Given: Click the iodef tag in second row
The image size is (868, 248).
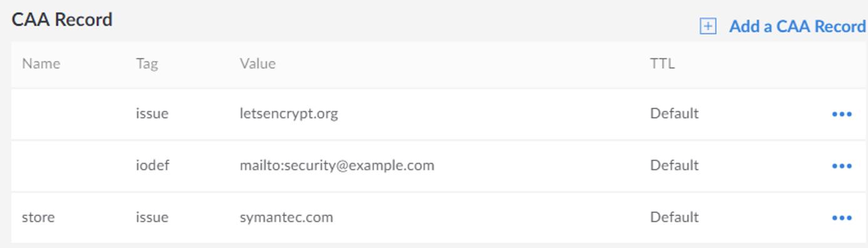Looking at the screenshot, I should pyautogui.click(x=153, y=166).
